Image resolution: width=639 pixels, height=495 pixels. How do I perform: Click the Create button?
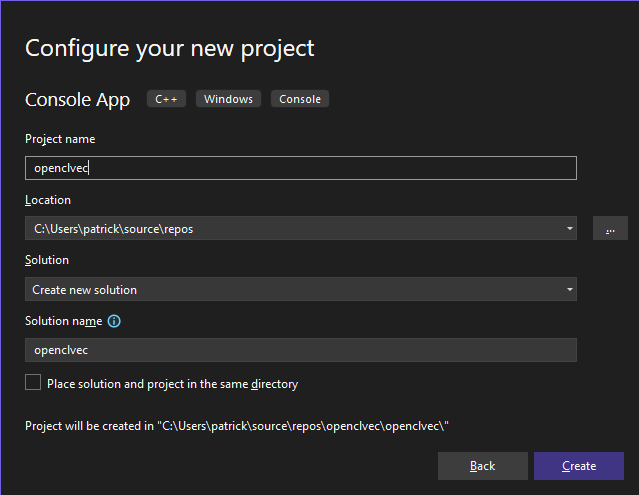coord(579,466)
